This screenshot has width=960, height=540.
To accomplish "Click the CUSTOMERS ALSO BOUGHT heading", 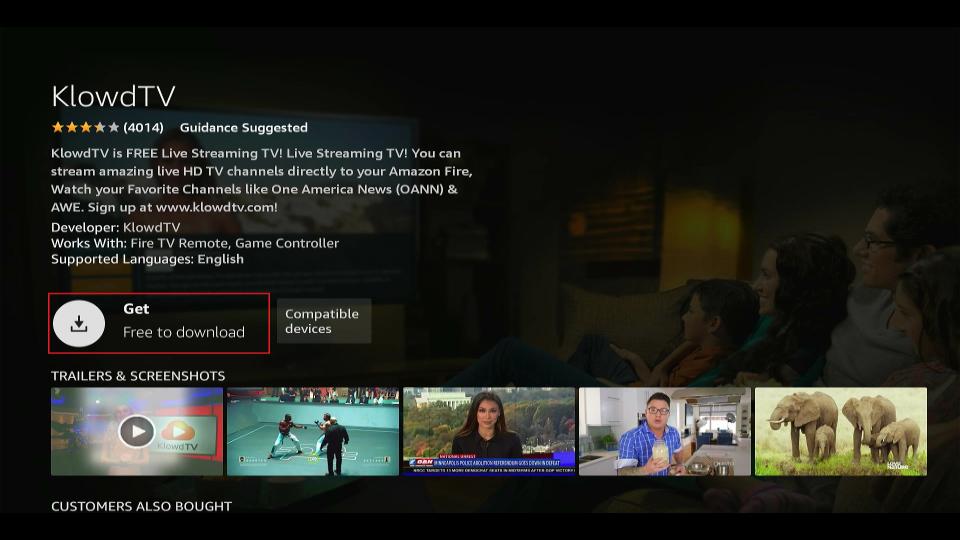I will [x=141, y=506].
